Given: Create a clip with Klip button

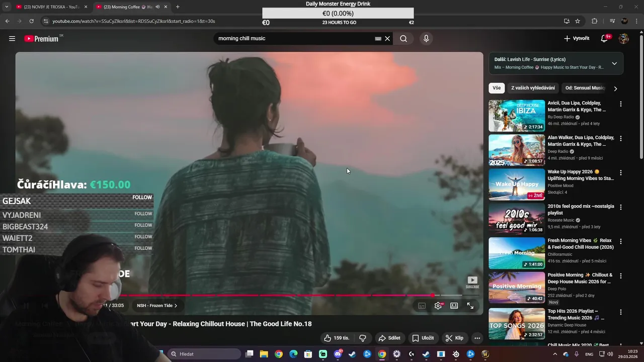Looking at the screenshot, I should (454, 338).
